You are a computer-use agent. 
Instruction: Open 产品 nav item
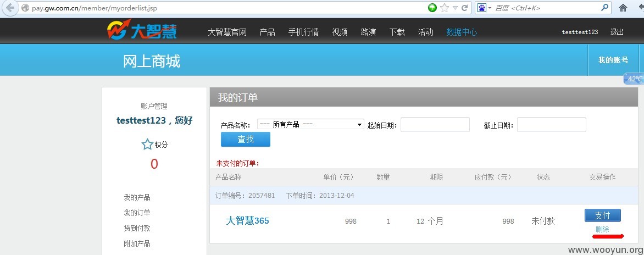(x=268, y=32)
